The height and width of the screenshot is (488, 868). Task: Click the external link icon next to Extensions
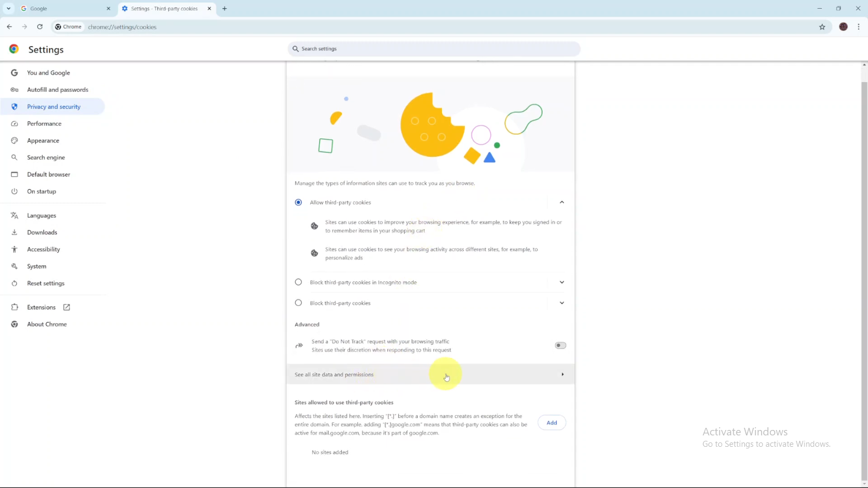tap(67, 307)
